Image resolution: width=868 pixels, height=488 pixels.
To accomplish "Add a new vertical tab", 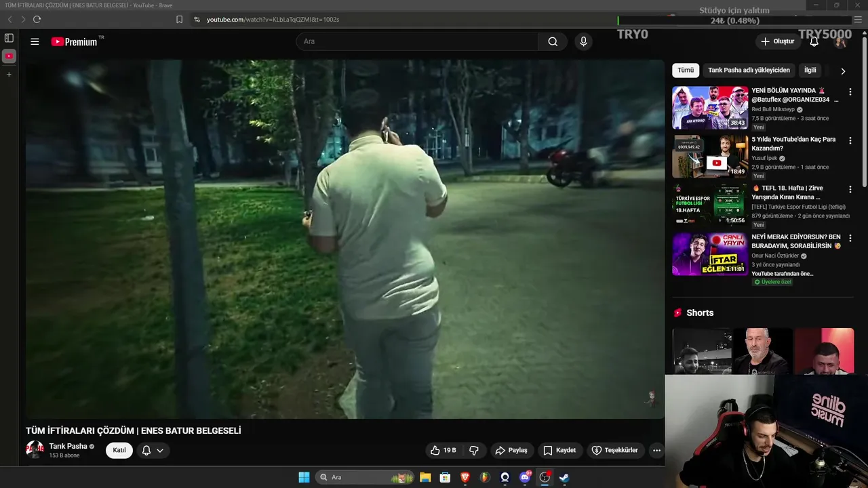I will (9, 75).
